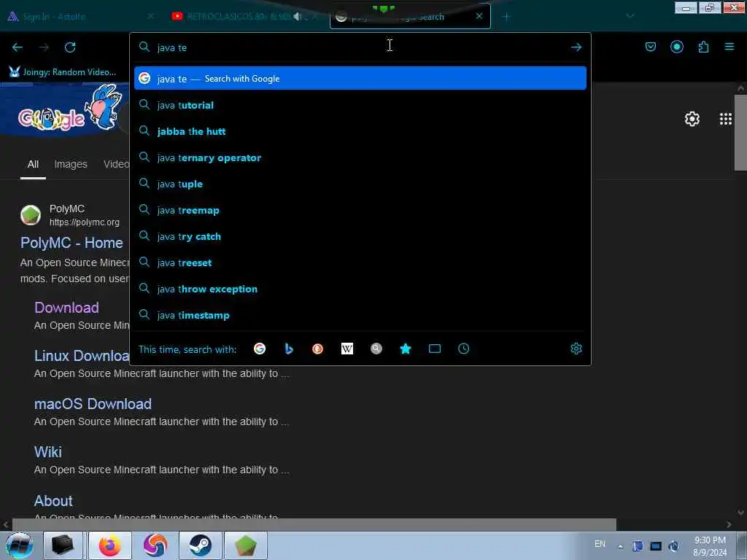747x560 pixels.
Task: Open the Linux Download sitelink
Action: tap(82, 356)
